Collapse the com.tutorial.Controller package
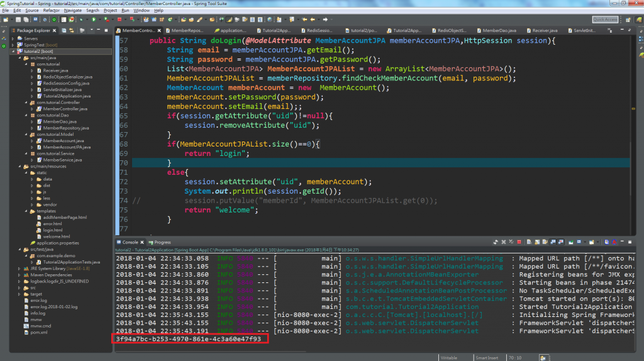 (26, 103)
